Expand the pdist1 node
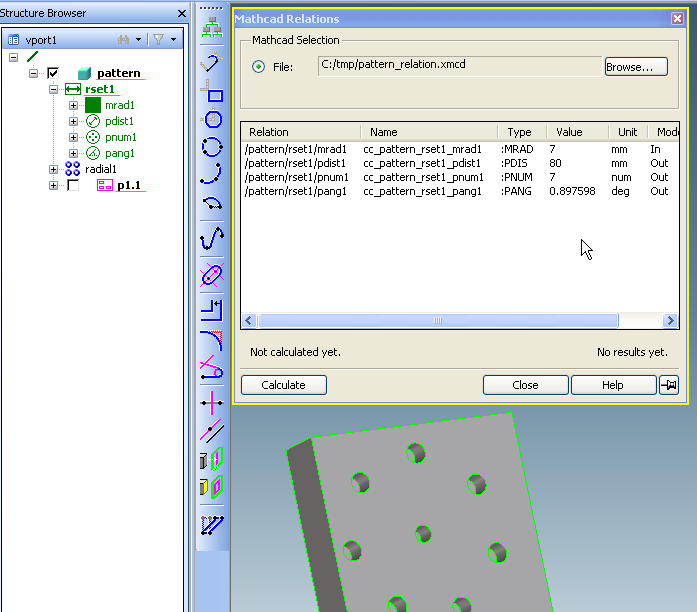 73,121
